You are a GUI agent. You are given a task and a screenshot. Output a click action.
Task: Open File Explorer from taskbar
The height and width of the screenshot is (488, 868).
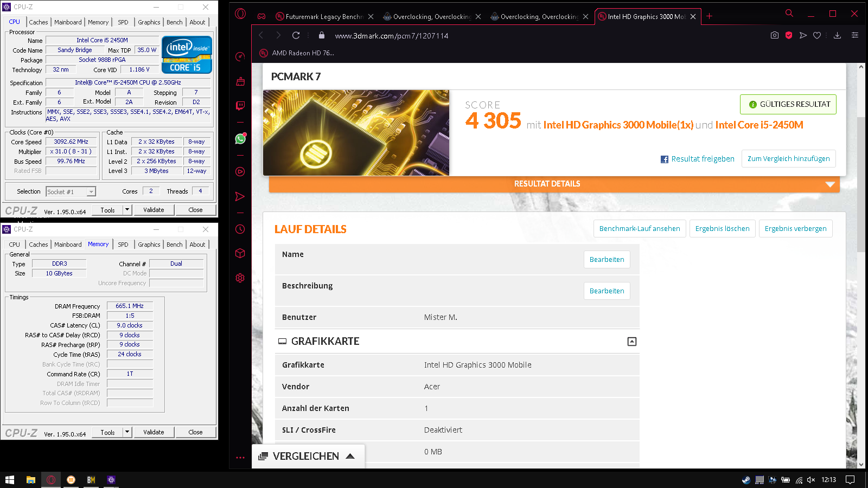click(31, 480)
